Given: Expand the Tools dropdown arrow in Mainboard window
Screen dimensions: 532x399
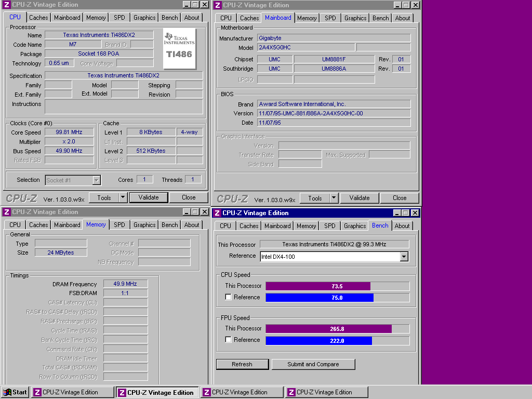Looking at the screenshot, I should tap(334, 198).
